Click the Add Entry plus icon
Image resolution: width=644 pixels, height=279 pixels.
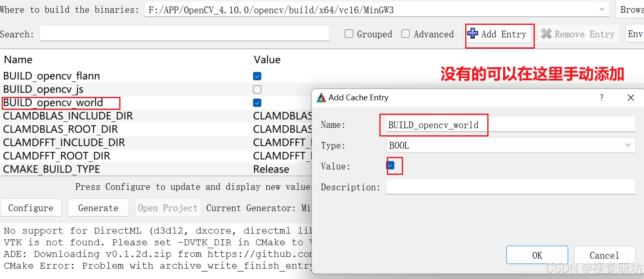pyautogui.click(x=472, y=34)
